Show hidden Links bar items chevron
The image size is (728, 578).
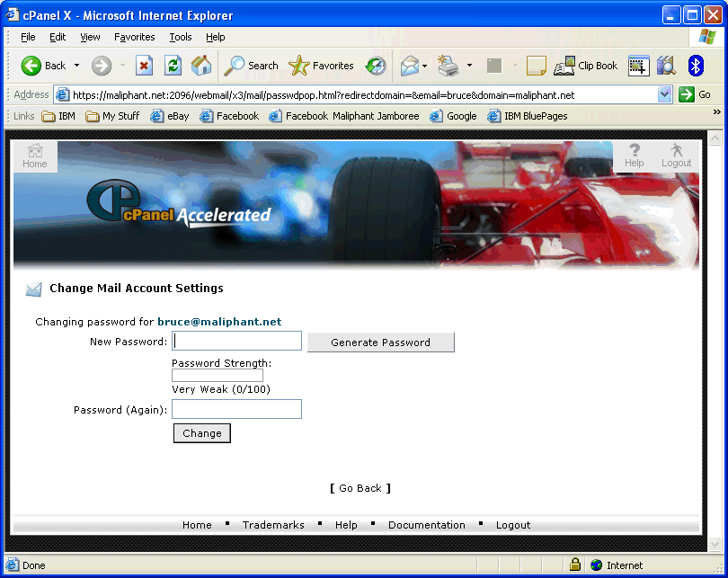716,112
